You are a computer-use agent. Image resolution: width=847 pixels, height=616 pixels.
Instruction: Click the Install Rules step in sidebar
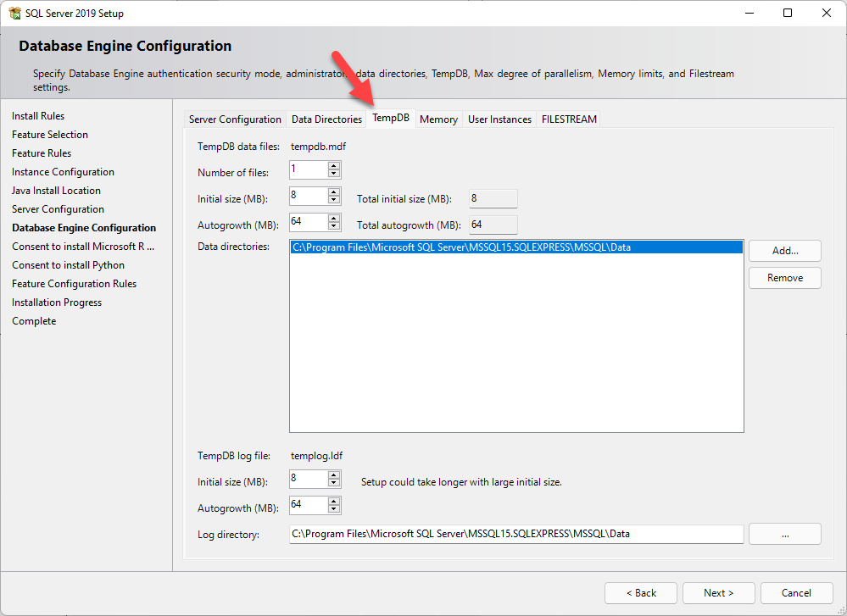click(x=38, y=116)
